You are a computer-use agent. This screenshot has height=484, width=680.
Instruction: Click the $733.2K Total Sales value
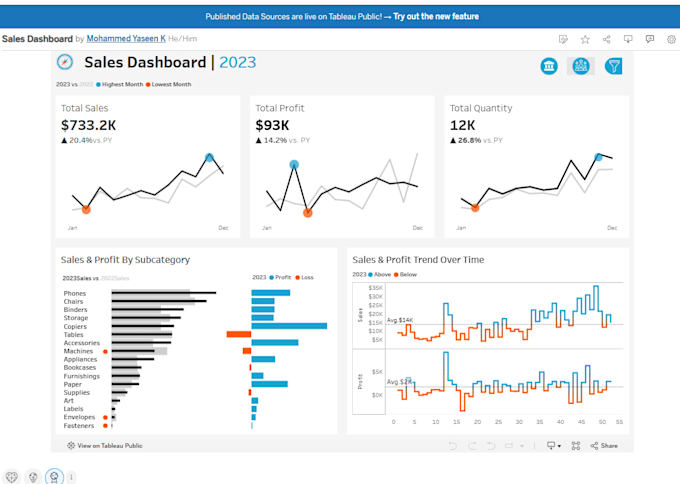click(x=88, y=125)
